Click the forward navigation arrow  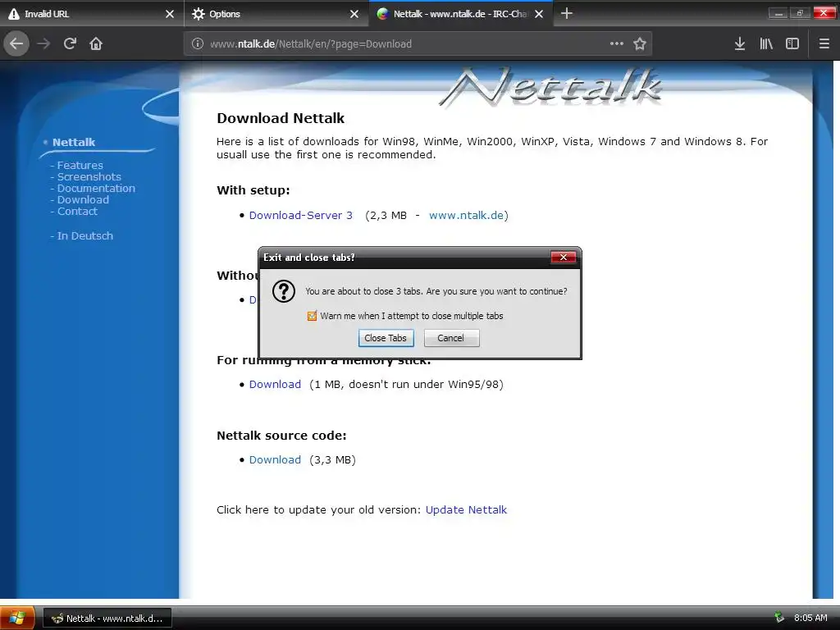click(43, 43)
